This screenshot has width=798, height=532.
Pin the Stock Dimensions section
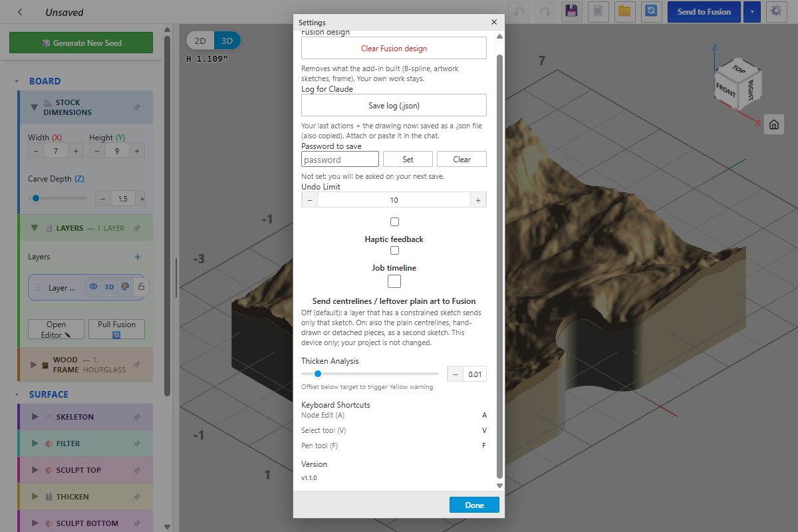point(136,107)
